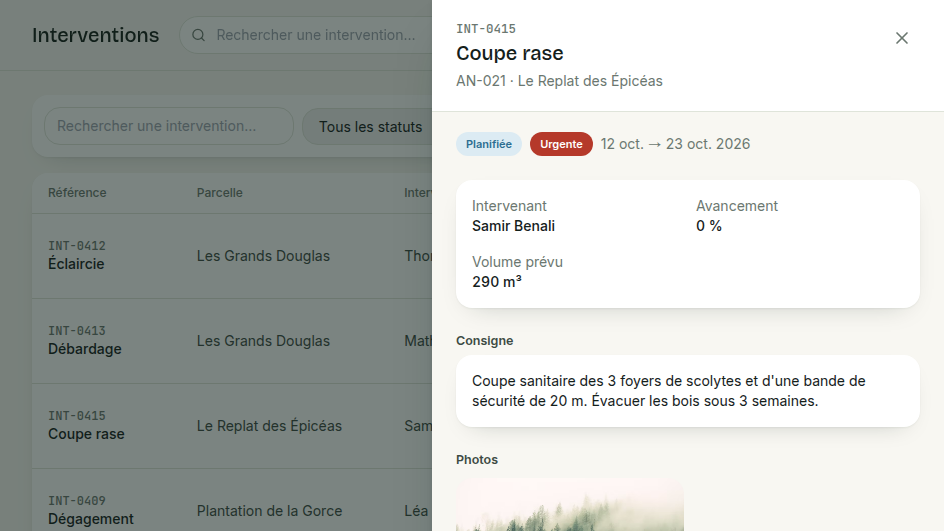The height and width of the screenshot is (531, 944).
Task: Select the INT-0409 Dégagement row
Action: pos(232,501)
